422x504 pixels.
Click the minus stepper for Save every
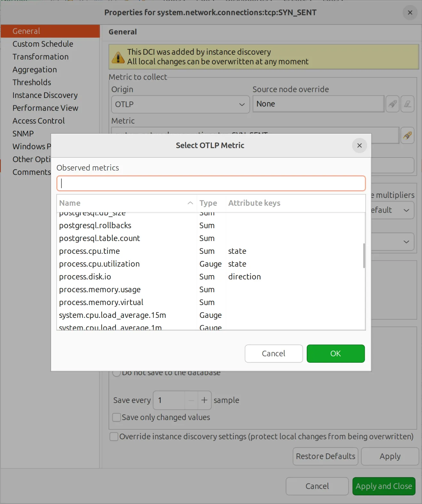coord(191,400)
